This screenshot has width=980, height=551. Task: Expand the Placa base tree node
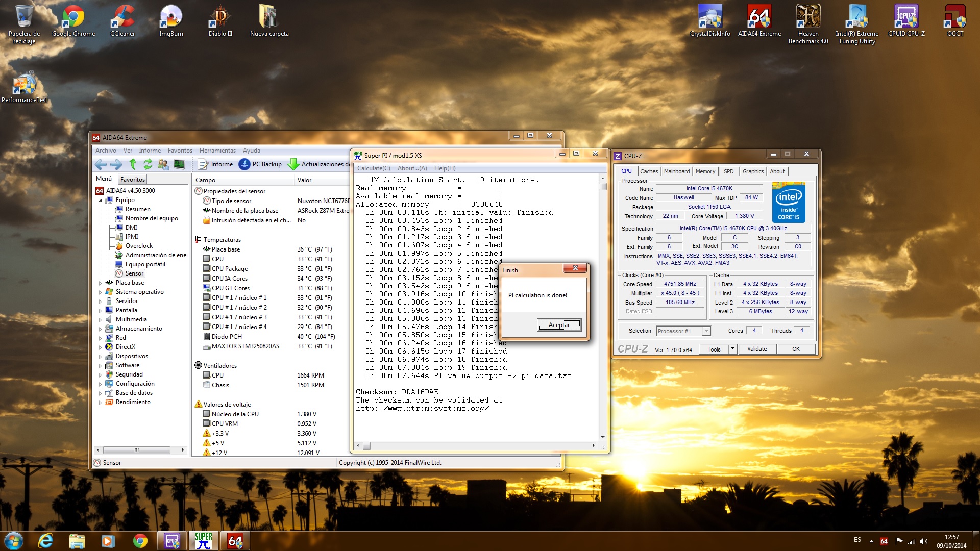pos(100,283)
